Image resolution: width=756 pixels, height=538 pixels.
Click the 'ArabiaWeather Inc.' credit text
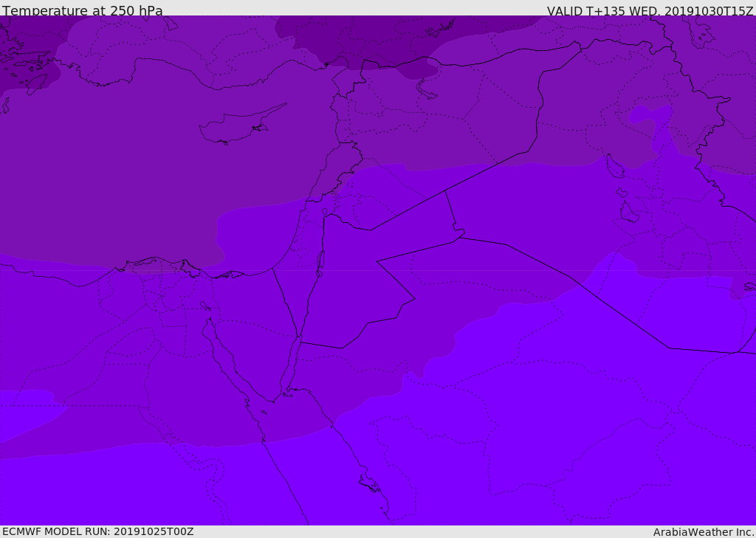click(x=704, y=532)
